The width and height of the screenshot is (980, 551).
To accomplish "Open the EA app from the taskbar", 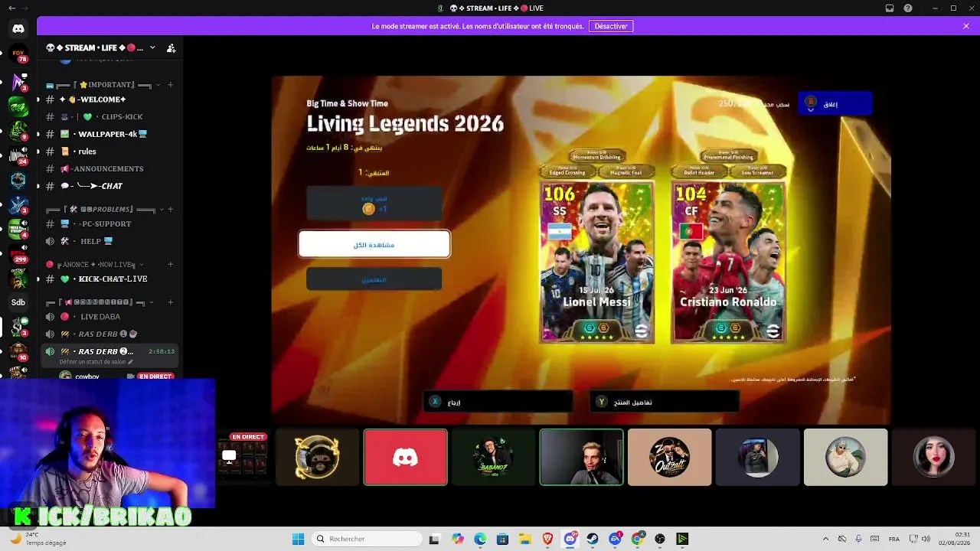I will (x=614, y=539).
